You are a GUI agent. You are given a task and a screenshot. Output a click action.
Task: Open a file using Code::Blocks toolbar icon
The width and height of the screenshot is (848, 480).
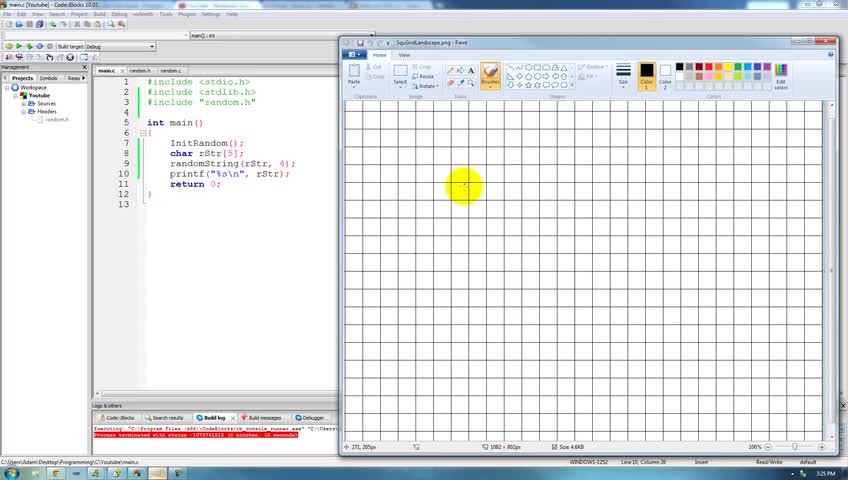(19, 24)
